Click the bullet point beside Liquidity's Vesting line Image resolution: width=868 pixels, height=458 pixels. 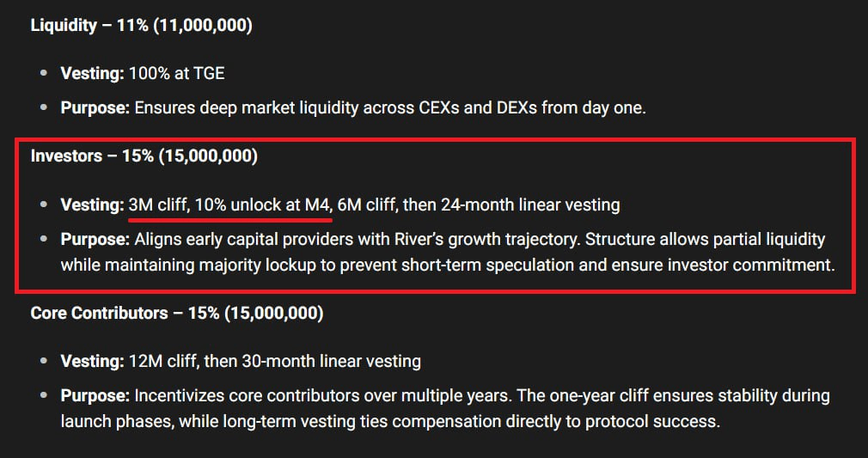[x=44, y=74]
